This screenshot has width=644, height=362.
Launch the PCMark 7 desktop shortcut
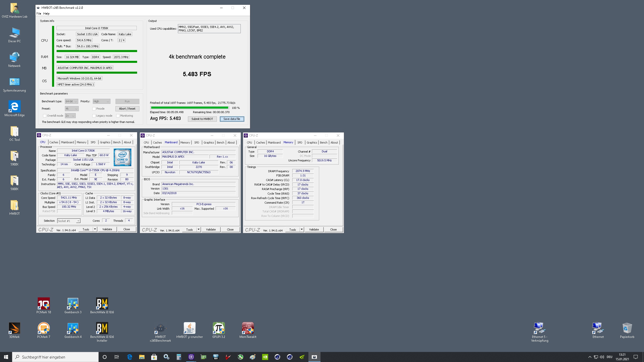point(44,330)
